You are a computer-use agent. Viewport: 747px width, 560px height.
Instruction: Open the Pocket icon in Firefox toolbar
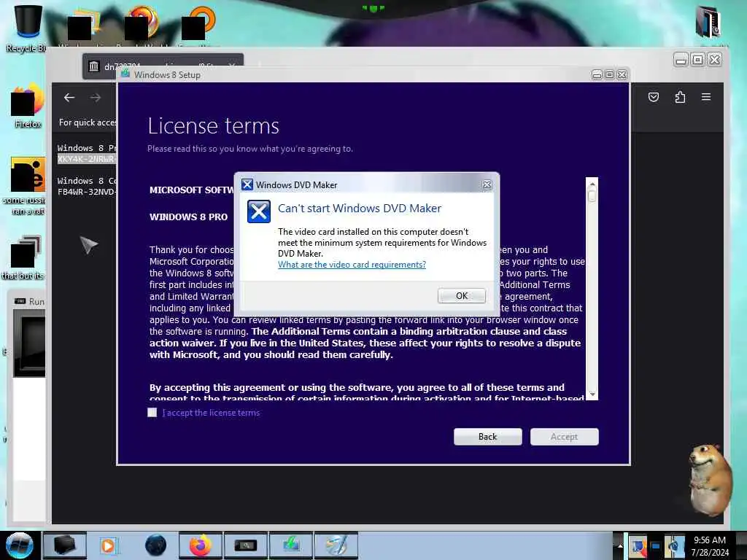[x=654, y=97]
